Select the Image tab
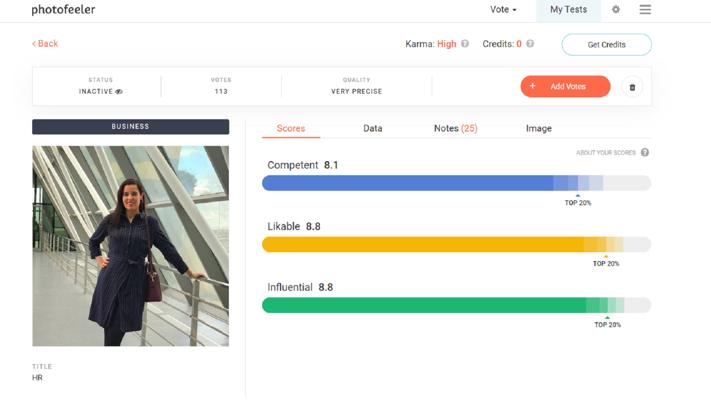The width and height of the screenshot is (711, 400). 538,129
